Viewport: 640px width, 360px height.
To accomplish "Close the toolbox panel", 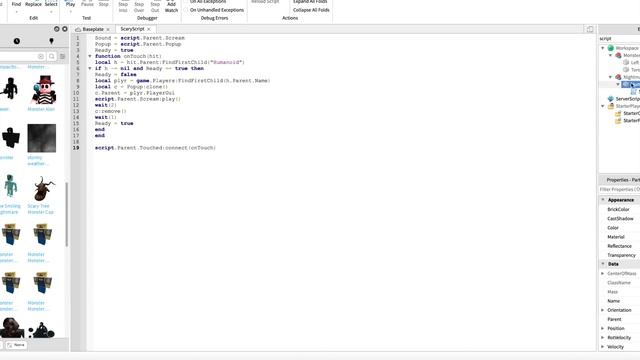I will click(64, 29).
